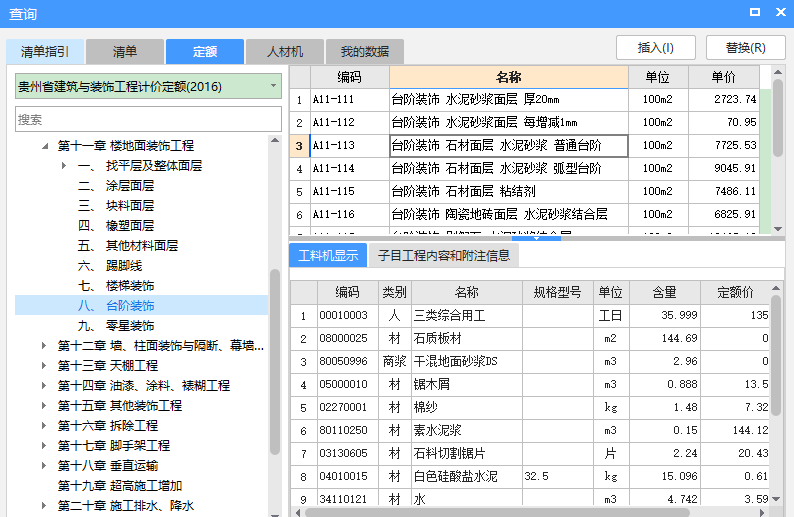The image size is (794, 517).
Task: Click 干混地面砂浆DS material row
Action: 531,362
